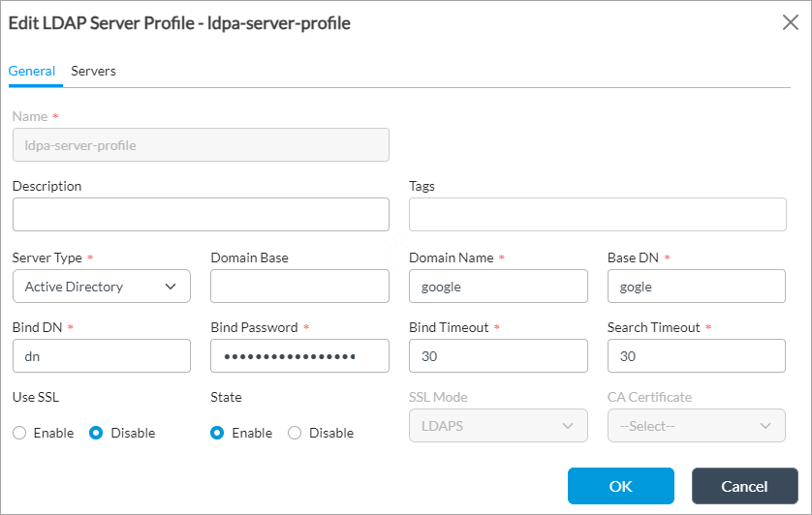The image size is (812, 515).
Task: Click the Search Timeout field
Action: [696, 356]
